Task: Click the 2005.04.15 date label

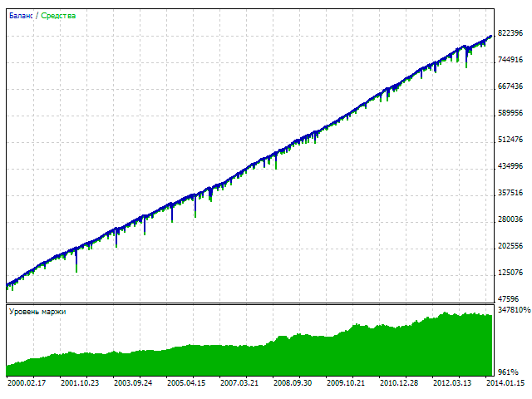Action: tap(186, 383)
